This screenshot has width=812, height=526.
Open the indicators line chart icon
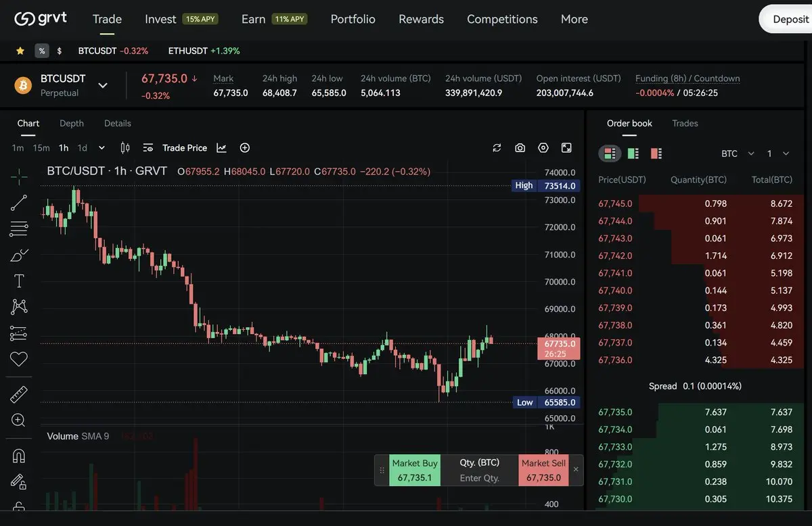pyautogui.click(x=221, y=147)
